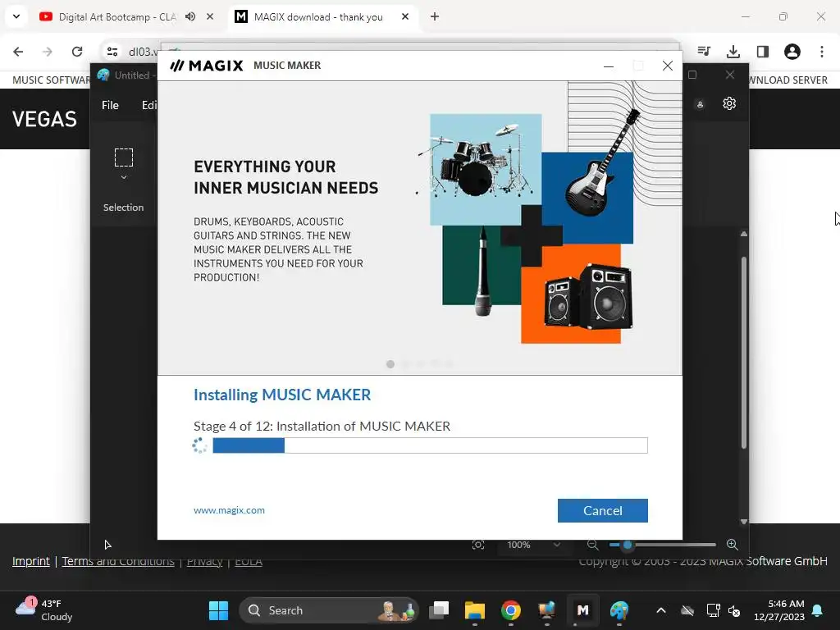
Task: Minimize the MAGIX installer window
Action: (x=608, y=66)
